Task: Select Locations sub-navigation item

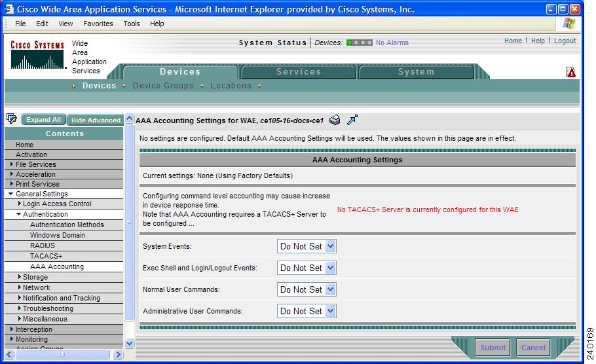Action: point(231,86)
